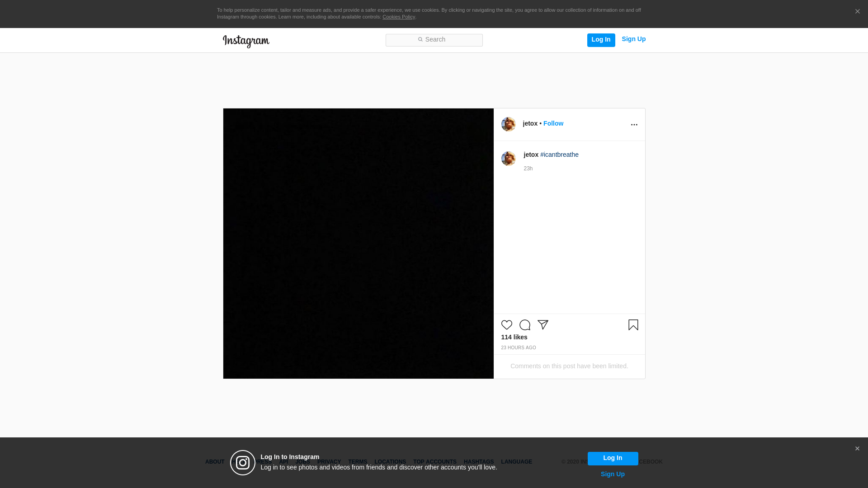This screenshot has width=868, height=488.
Task: Follow the jetox account
Action: click(553, 124)
